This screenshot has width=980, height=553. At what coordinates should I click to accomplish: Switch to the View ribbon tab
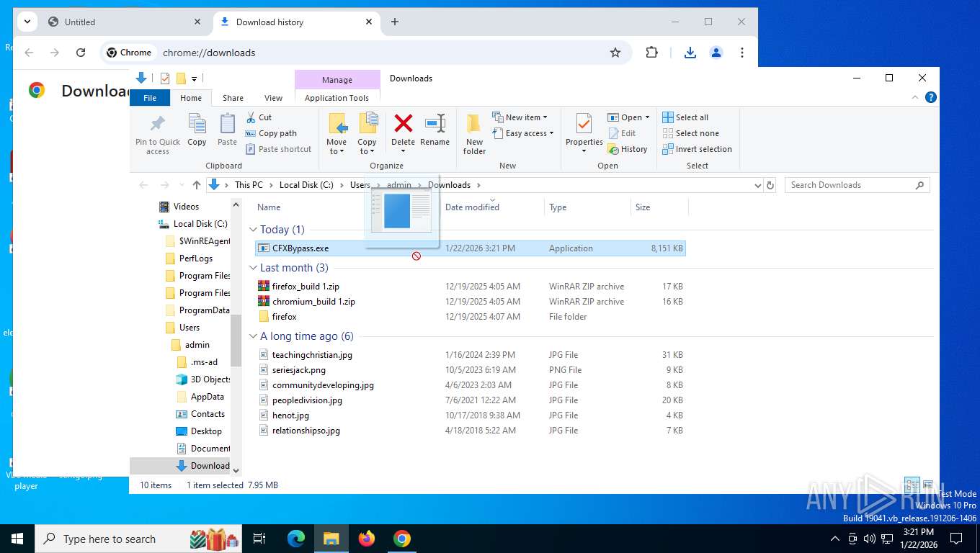273,98
